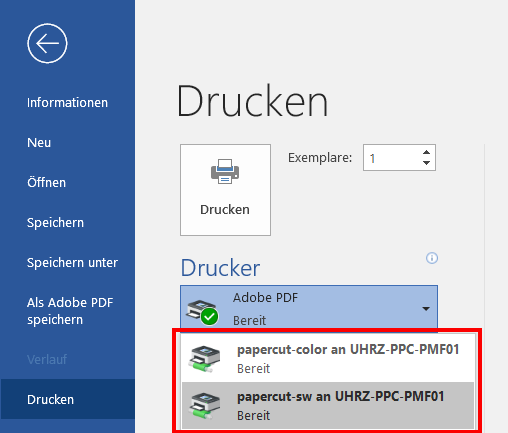Select papercut-sw an UHRZ-PPC-PMF01 printer

click(328, 406)
